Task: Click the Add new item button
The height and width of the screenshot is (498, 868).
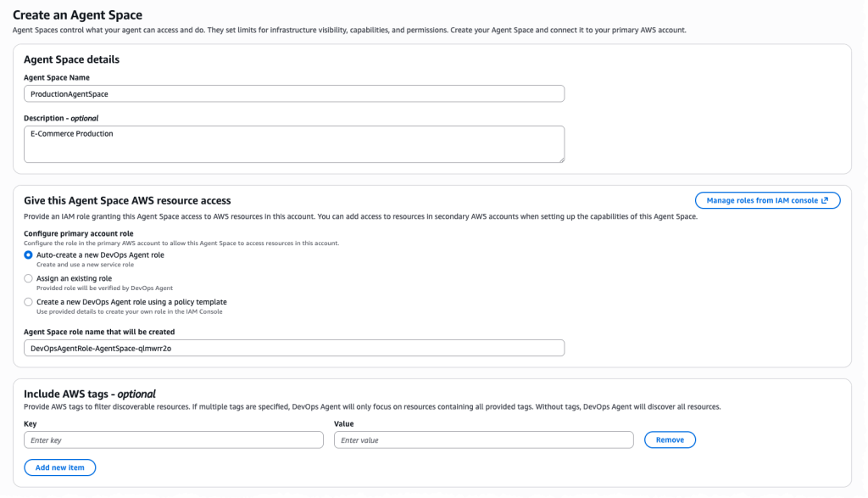Action: [x=59, y=467]
